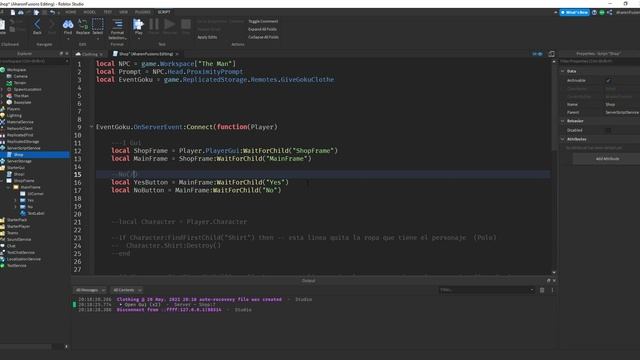Select the Players service in Explorer
The image size is (640, 360).
click(13, 109)
